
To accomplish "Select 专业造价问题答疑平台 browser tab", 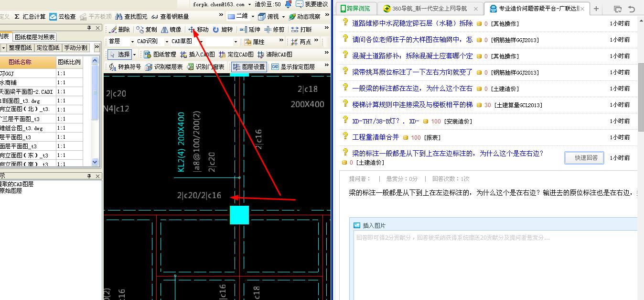I will [537, 9].
